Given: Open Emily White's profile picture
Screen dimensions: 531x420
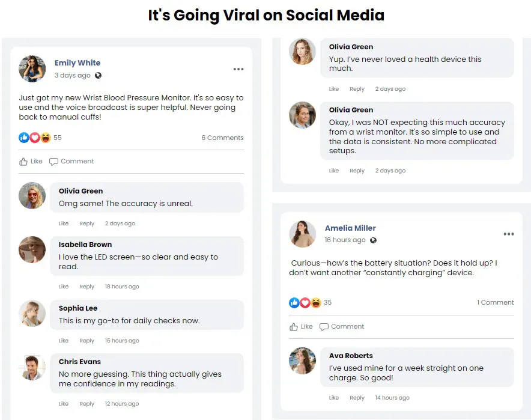Looking at the screenshot, I should 32,69.
